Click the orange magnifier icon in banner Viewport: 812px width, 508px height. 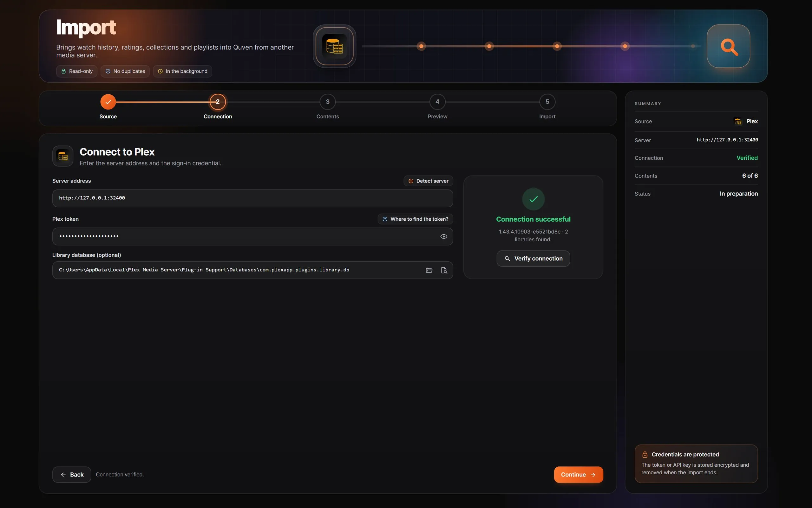tap(729, 46)
